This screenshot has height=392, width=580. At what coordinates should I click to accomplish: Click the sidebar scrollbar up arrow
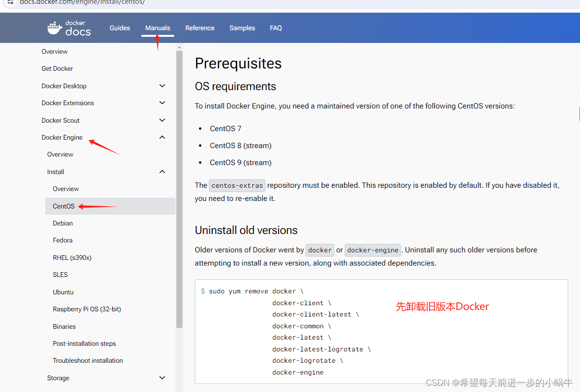pos(179,47)
